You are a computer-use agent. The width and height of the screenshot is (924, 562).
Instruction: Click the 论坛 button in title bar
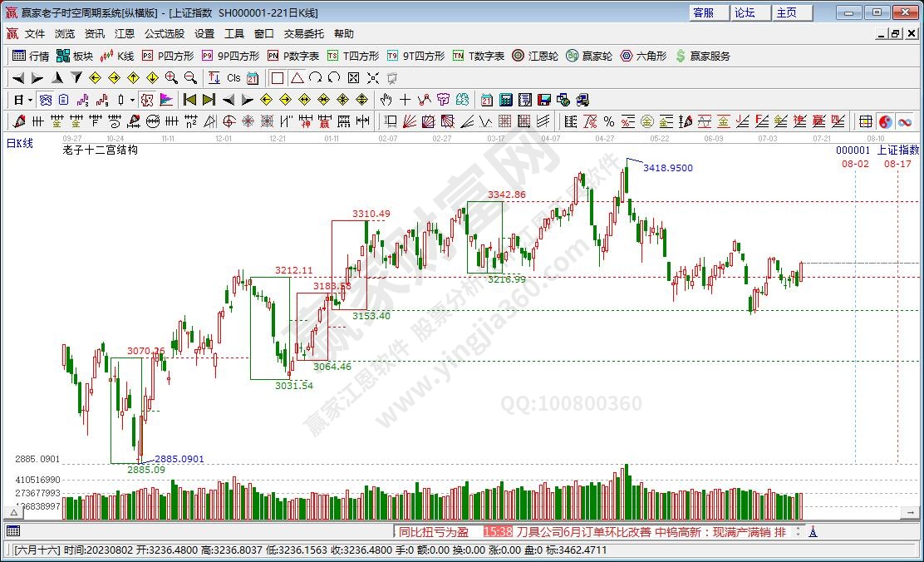coord(745,12)
